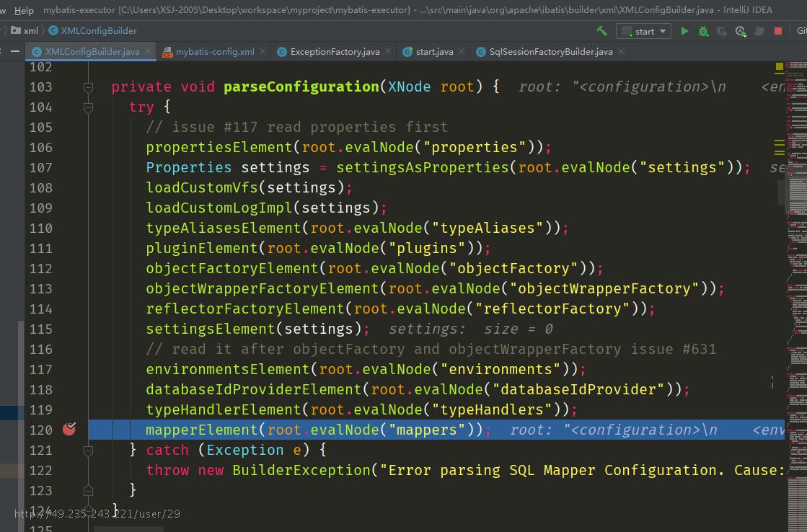
Task: Open the profiler run icon
Action: [x=741, y=32]
